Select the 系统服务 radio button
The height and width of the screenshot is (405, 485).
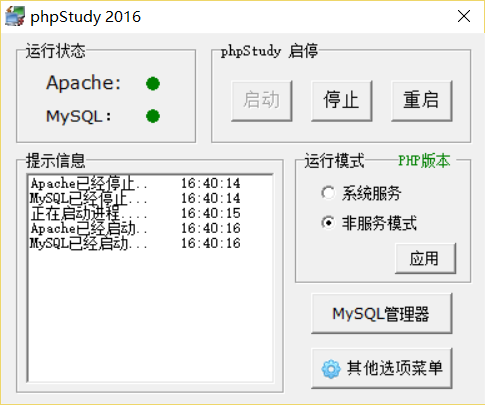[x=328, y=193]
